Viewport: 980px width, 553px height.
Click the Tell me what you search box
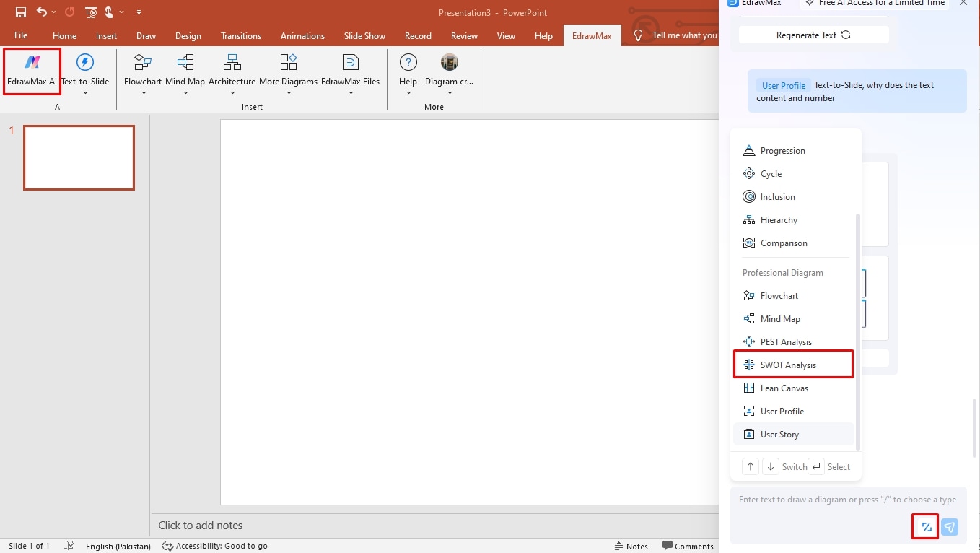click(685, 35)
